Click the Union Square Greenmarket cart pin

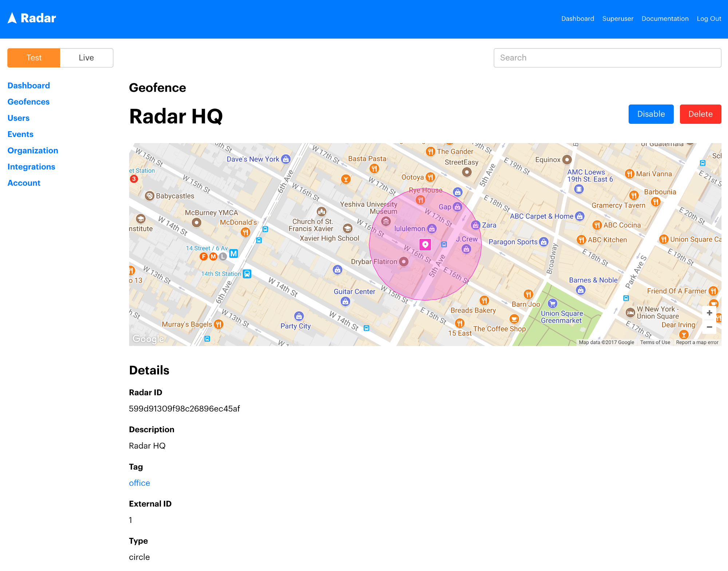[552, 303]
